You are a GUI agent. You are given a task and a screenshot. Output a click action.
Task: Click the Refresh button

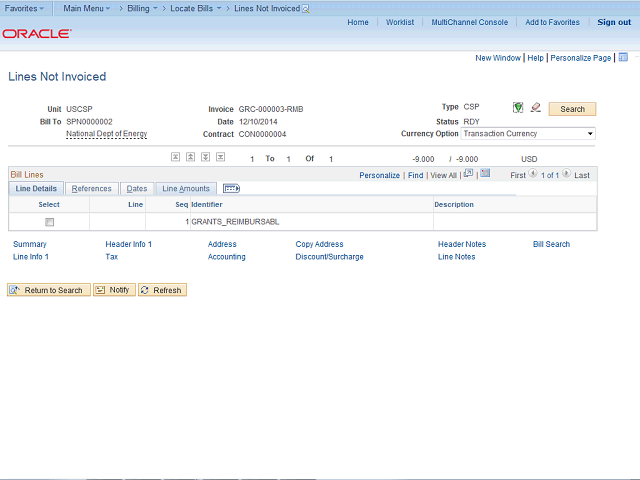(x=162, y=290)
